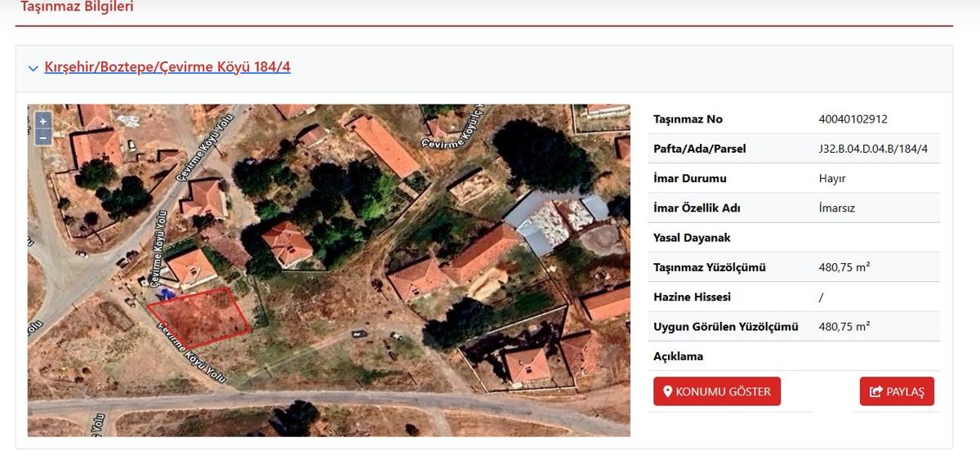The width and height of the screenshot is (980, 460).
Task: Select the J32.B.04.D.04.B/184/4 parcel value
Action: coord(873,149)
